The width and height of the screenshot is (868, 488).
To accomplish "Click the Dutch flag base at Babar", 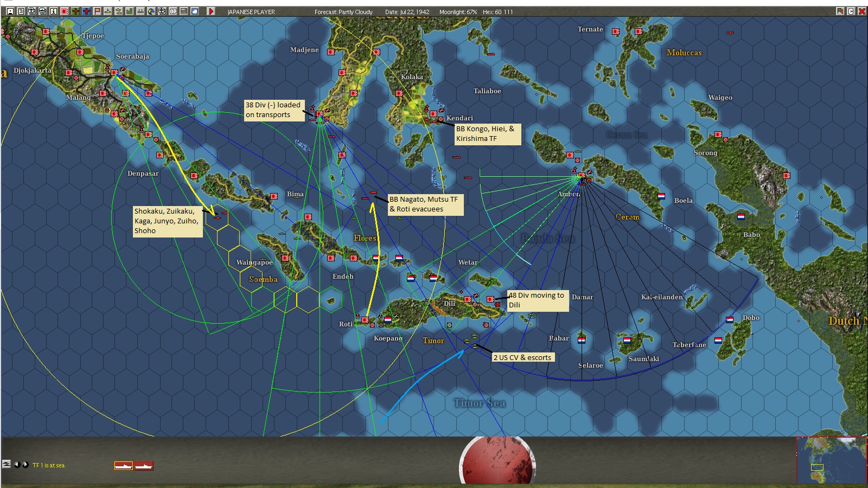I will point(582,340).
